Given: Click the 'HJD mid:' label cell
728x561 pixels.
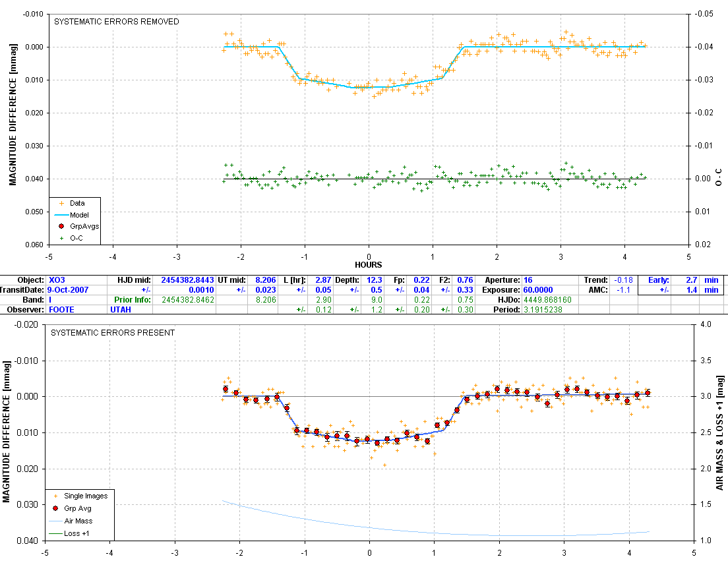Looking at the screenshot, I should point(134,280).
